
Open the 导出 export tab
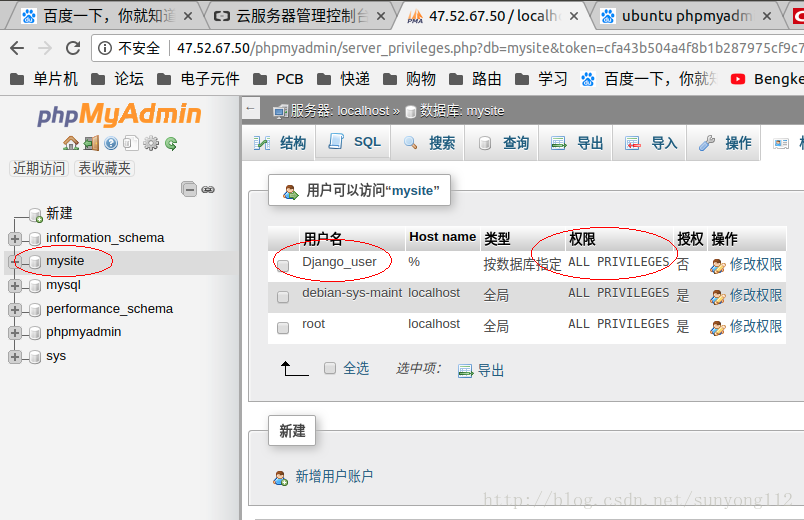point(576,143)
